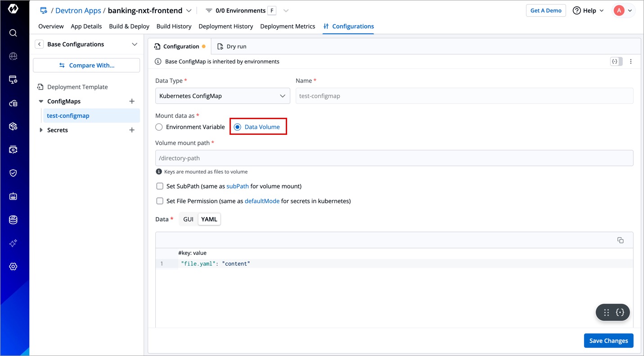Viewport: 644px width, 356px height.
Task: Switch Data editor to GUI mode
Action: (188, 219)
